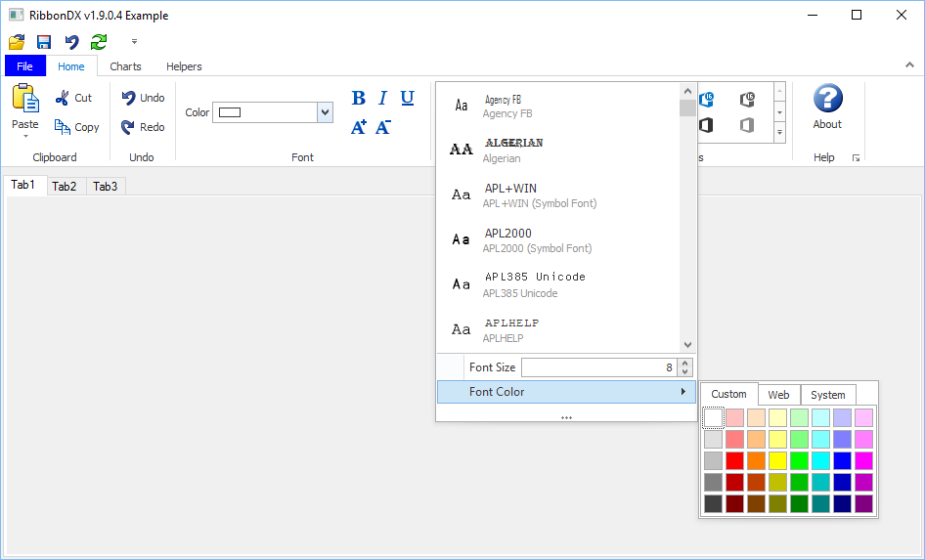Open the File menu tab

pos(24,66)
